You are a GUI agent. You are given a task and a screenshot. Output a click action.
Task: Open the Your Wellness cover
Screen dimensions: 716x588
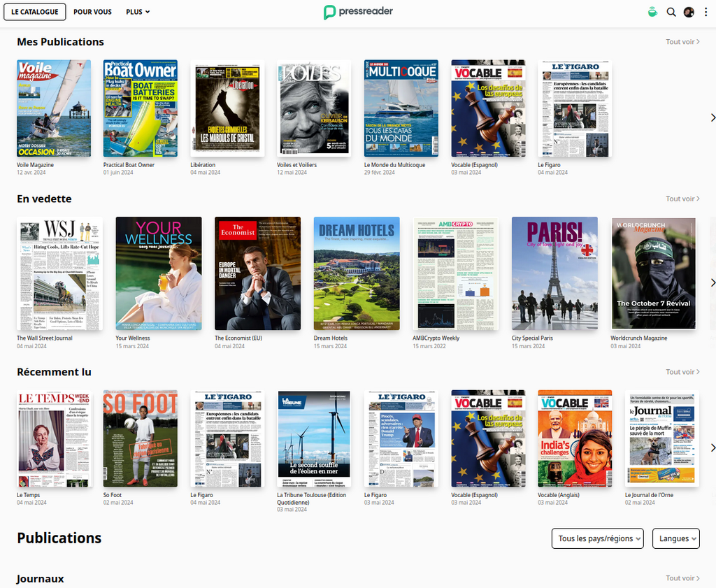tap(159, 273)
